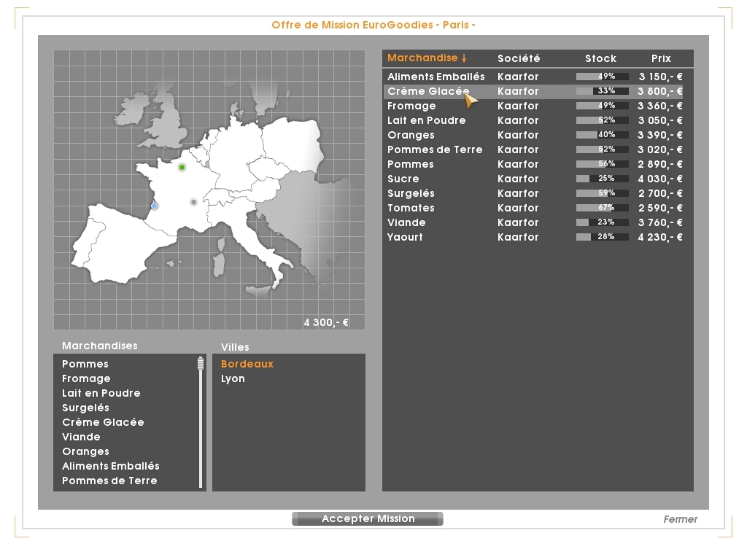Click the green Paris marker on the map
Image resolution: width=747 pixels, height=560 pixels.
[x=182, y=168]
